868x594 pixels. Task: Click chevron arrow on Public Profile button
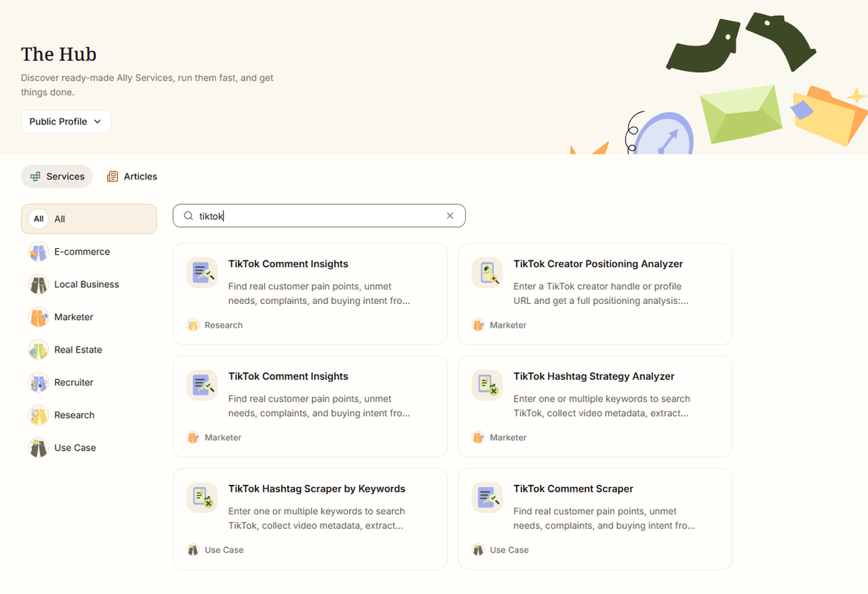coord(98,122)
